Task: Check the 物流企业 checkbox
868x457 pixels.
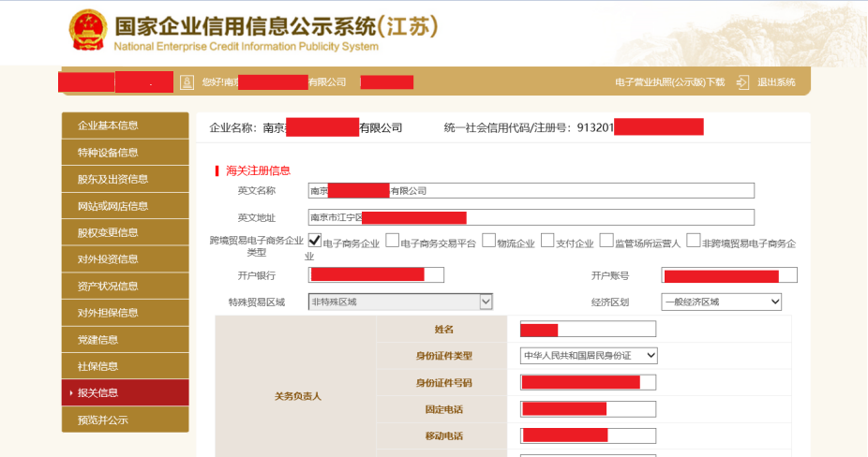Action: coord(488,241)
